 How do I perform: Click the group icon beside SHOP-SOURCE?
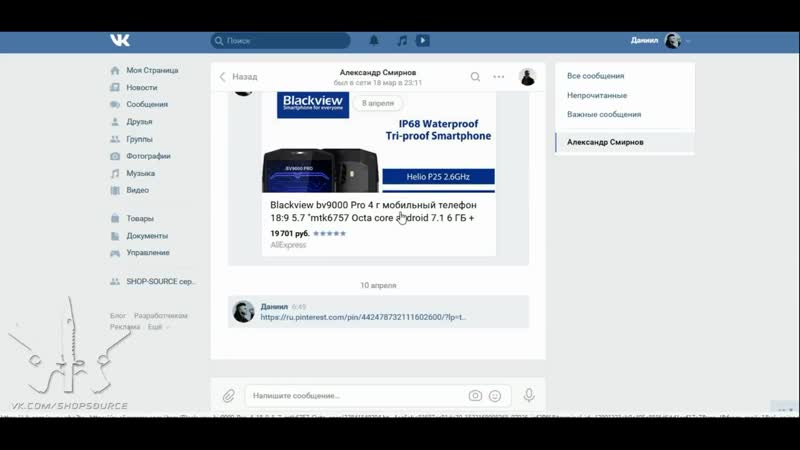(x=115, y=281)
